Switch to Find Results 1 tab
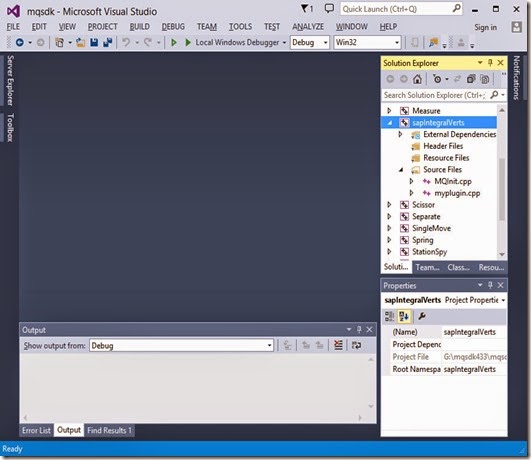Image resolution: width=531 pixels, height=460 pixels. point(109,431)
